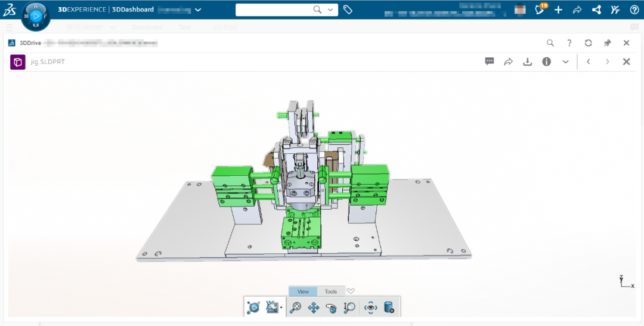Select the Zoom in/out magnifier tool

(x=349, y=308)
